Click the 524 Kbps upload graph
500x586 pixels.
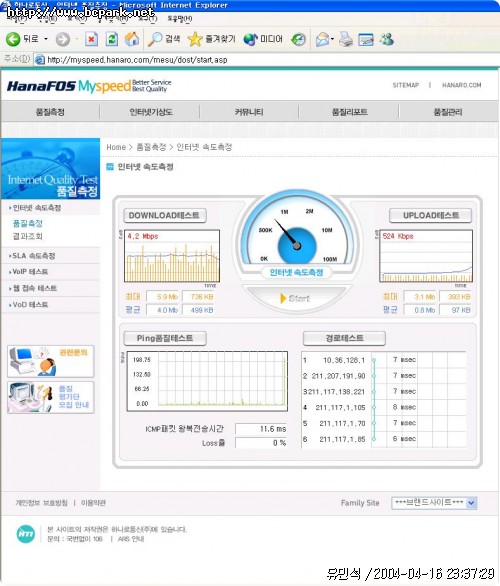pos(426,256)
